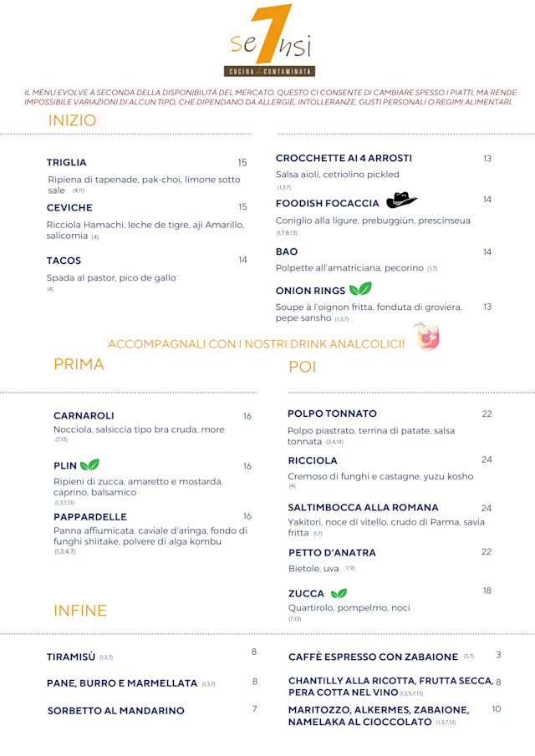The height and width of the screenshot is (756, 535).
Task: Click the non-alcoholic drinks promo text
Action: (257, 344)
